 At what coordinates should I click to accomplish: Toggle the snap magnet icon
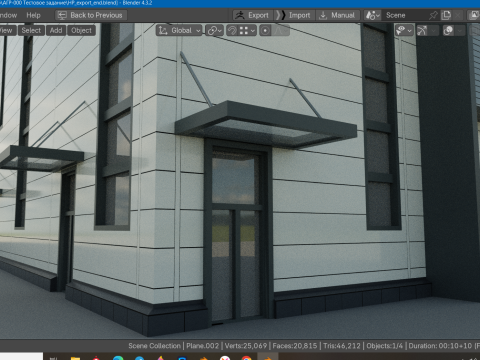pyautogui.click(x=232, y=31)
